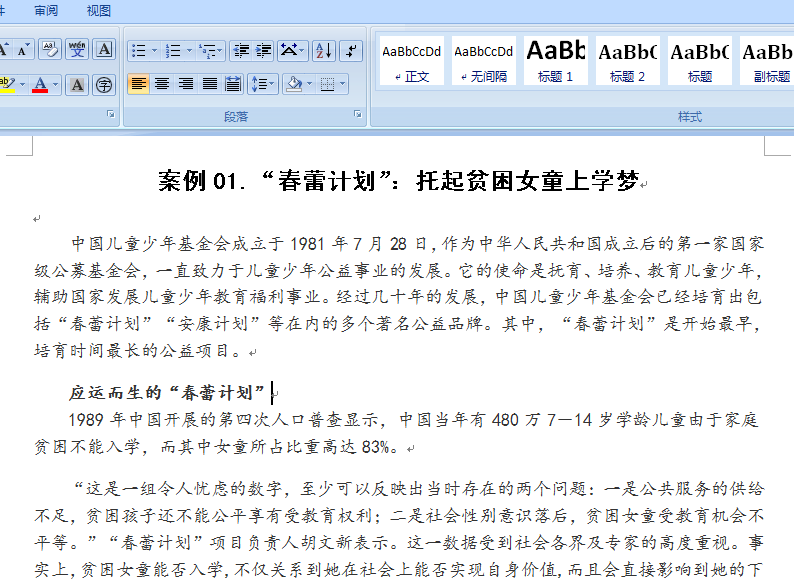Viewport: 794px width, 586px height.
Task: Click the Clear Formatting eraser icon
Action: tap(50, 50)
